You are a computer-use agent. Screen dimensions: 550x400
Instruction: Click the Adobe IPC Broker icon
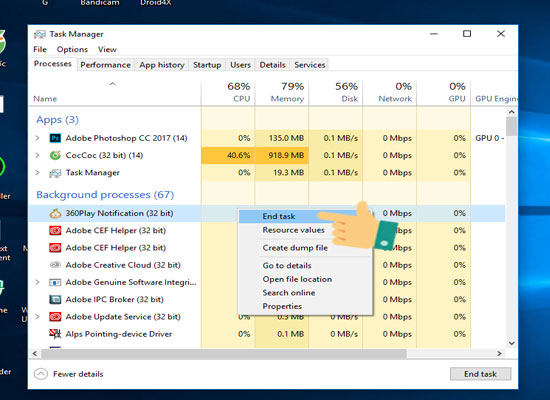click(x=55, y=299)
